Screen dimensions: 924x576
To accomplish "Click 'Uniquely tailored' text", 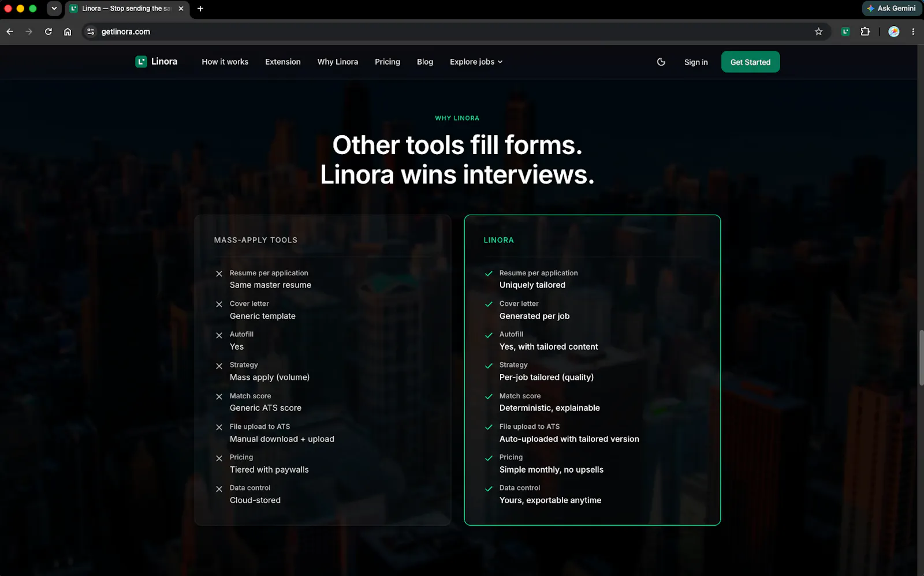I will coord(532,285).
